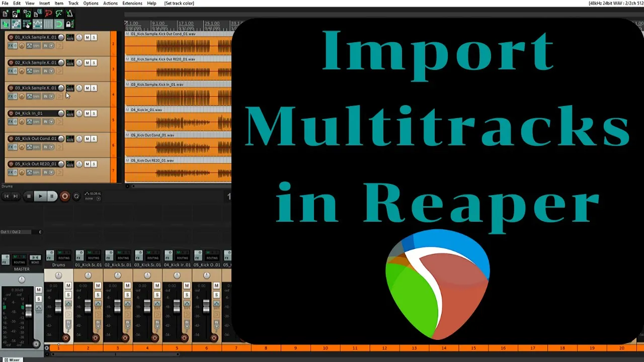Image resolution: width=644 pixels, height=362 pixels.
Task: Mute the Drums strip in mixer
Action: (68, 286)
